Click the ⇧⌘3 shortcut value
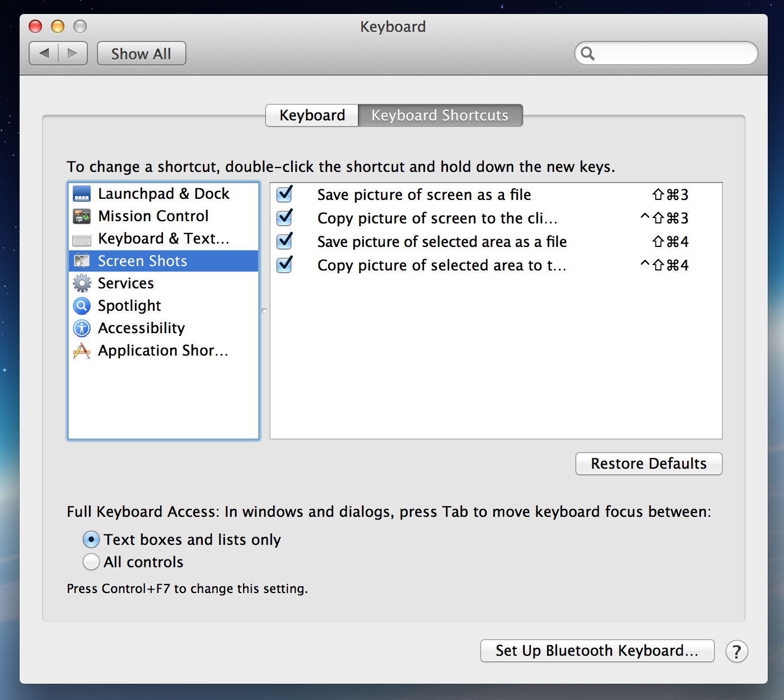The image size is (784, 700). (670, 194)
